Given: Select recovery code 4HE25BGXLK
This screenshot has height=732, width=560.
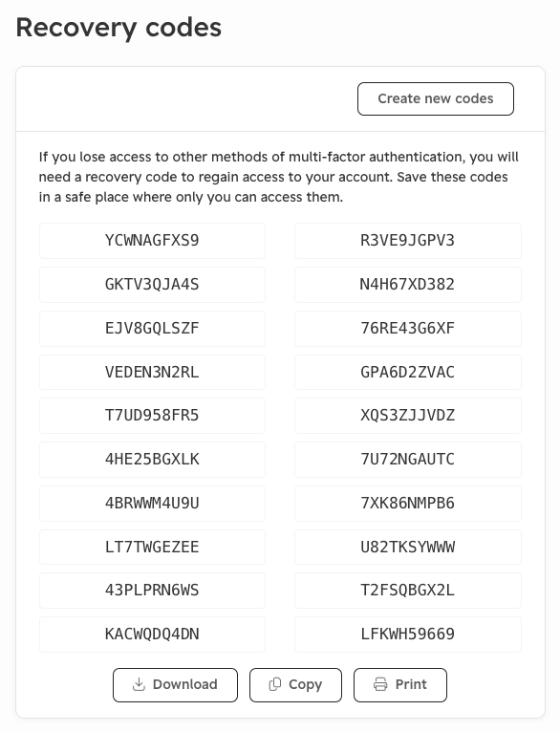Looking at the screenshot, I should [152, 460].
